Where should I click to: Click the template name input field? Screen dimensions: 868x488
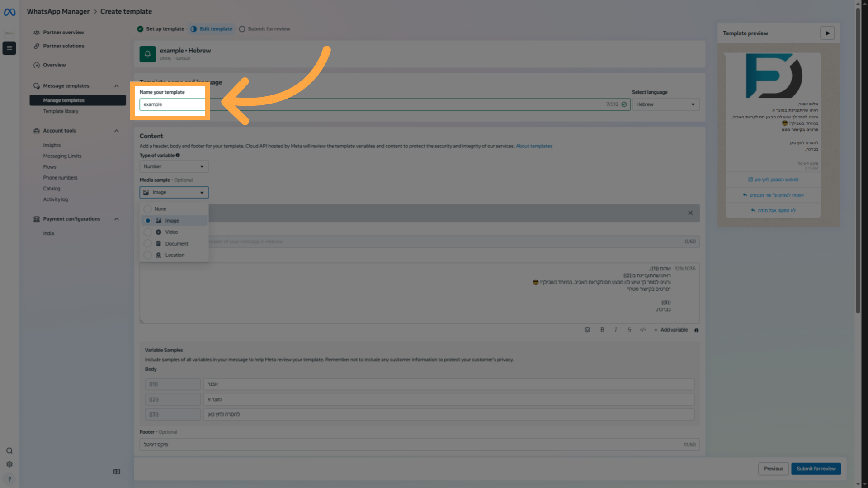(385, 104)
